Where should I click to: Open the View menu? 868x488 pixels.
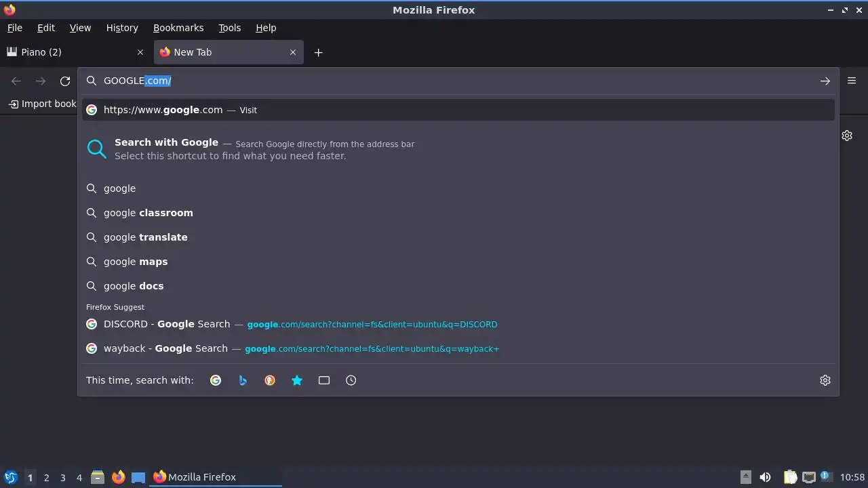(80, 28)
